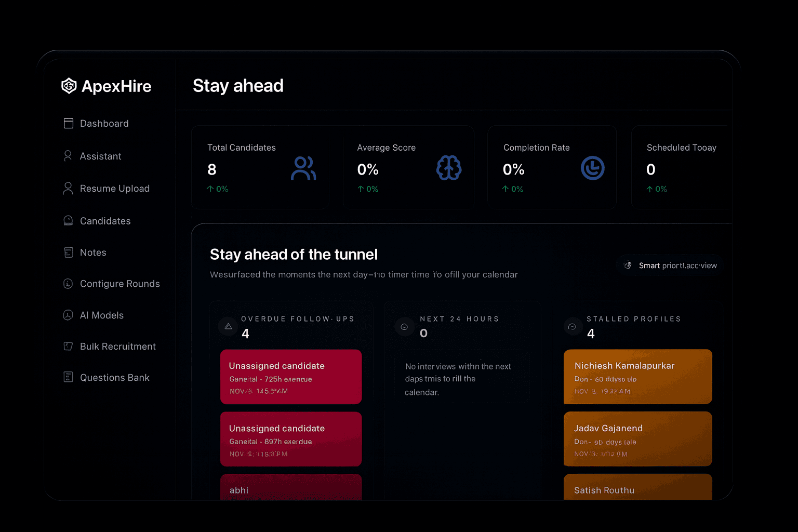Open Nichiesh Kamalapurkar's stalled profile card
Image resolution: width=798 pixels, height=532 pixels.
637,376
